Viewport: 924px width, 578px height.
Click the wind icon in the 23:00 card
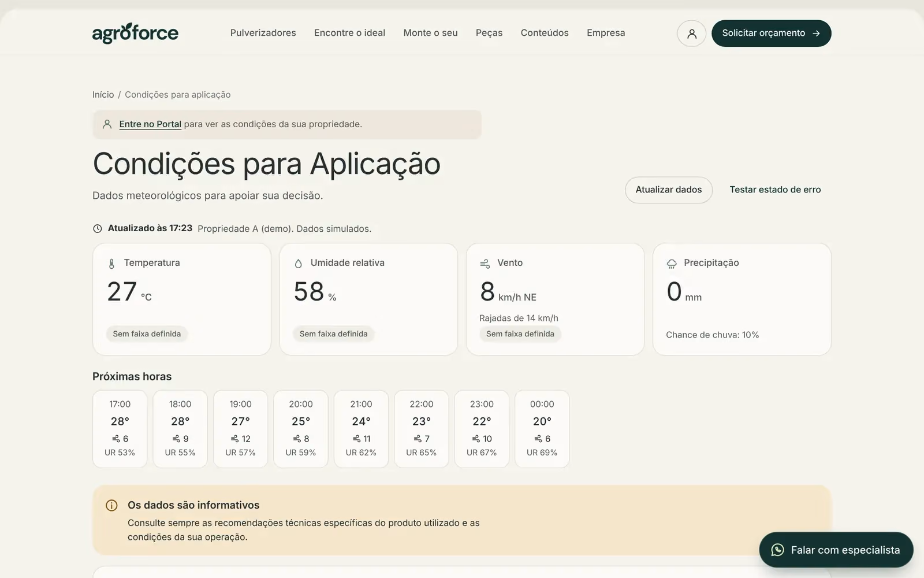pos(476,439)
